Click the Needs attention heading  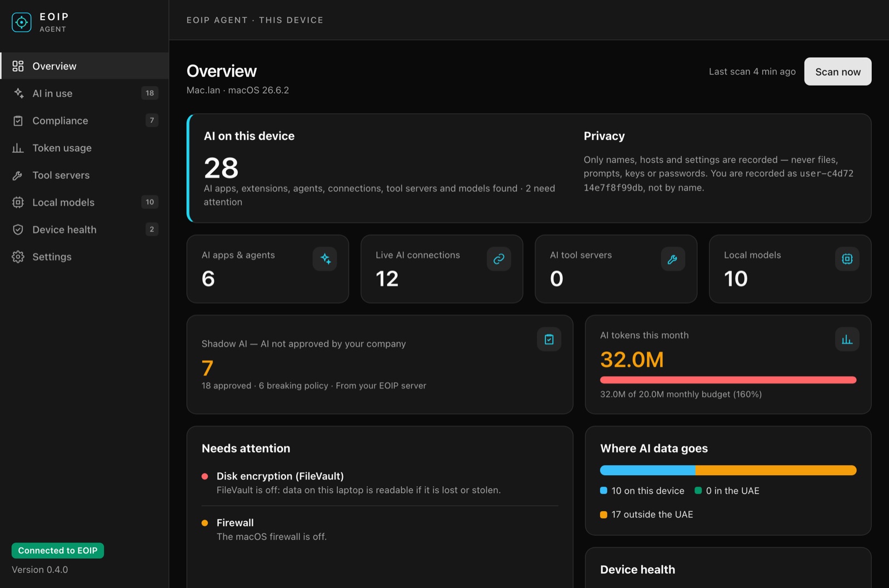pyautogui.click(x=246, y=449)
